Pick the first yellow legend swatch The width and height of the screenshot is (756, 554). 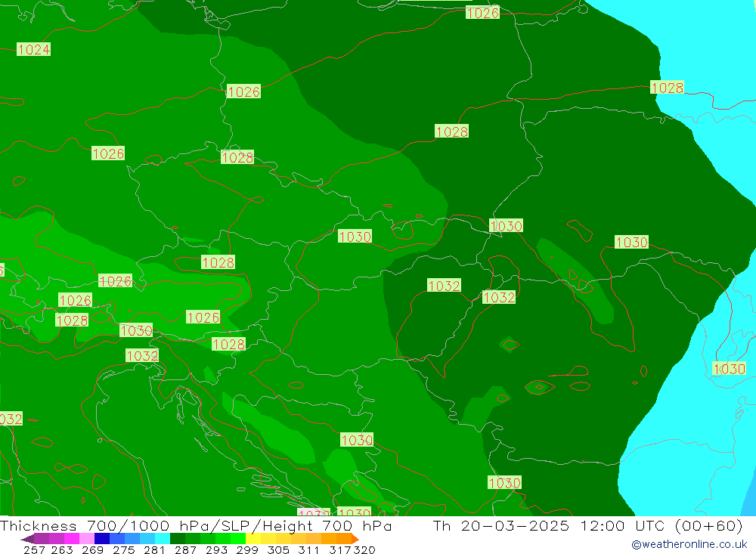253,539
